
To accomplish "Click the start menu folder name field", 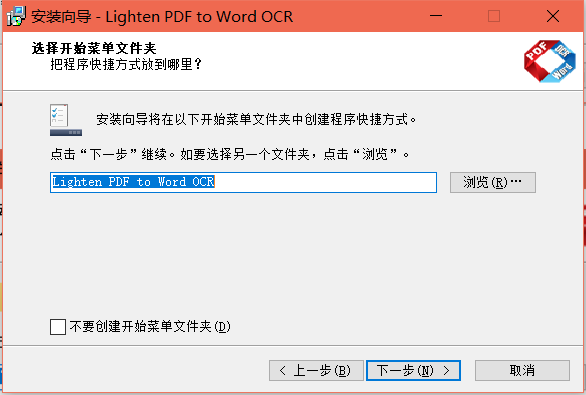I will point(243,182).
